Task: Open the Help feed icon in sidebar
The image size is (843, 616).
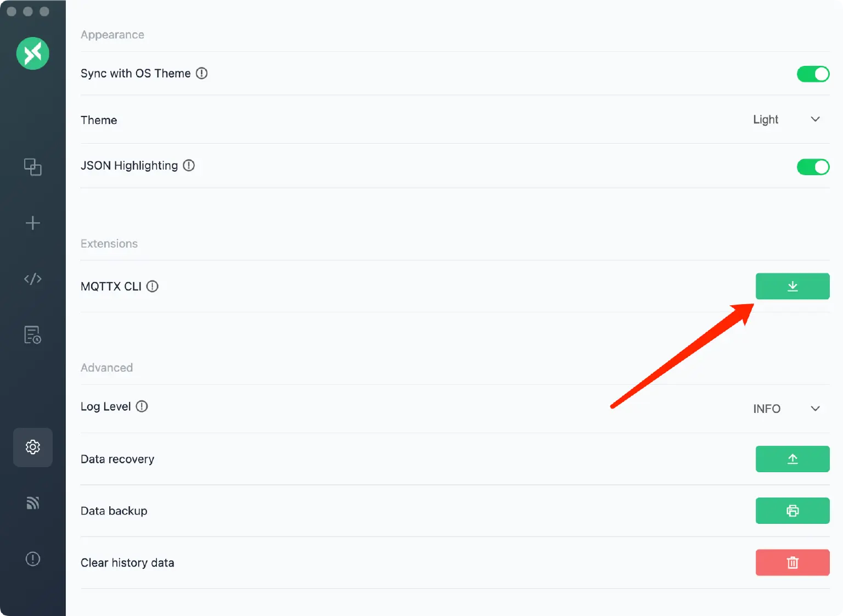Action: (x=33, y=503)
